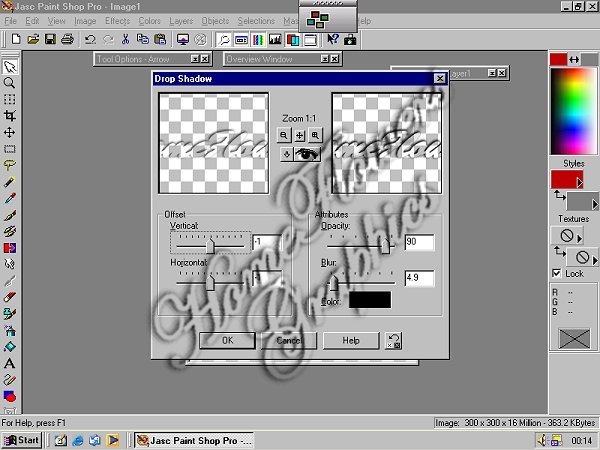Click the black shadow Color swatch
The image size is (600, 450).
(x=369, y=299)
